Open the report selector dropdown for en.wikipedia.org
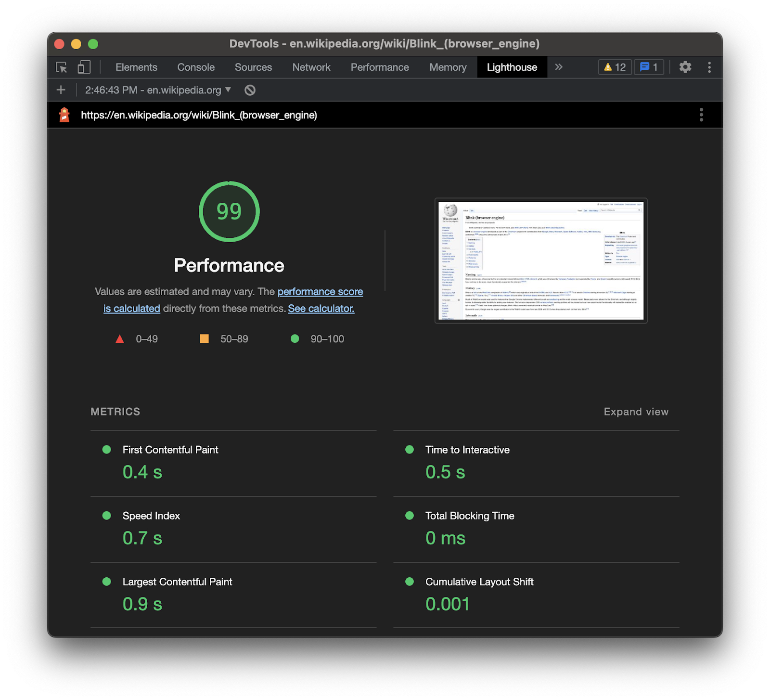 (158, 90)
